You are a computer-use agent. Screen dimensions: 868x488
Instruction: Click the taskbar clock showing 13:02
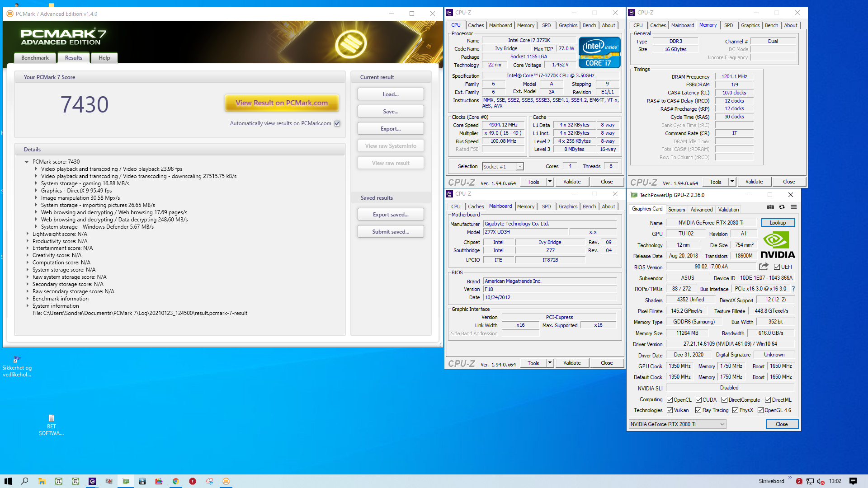835,481
